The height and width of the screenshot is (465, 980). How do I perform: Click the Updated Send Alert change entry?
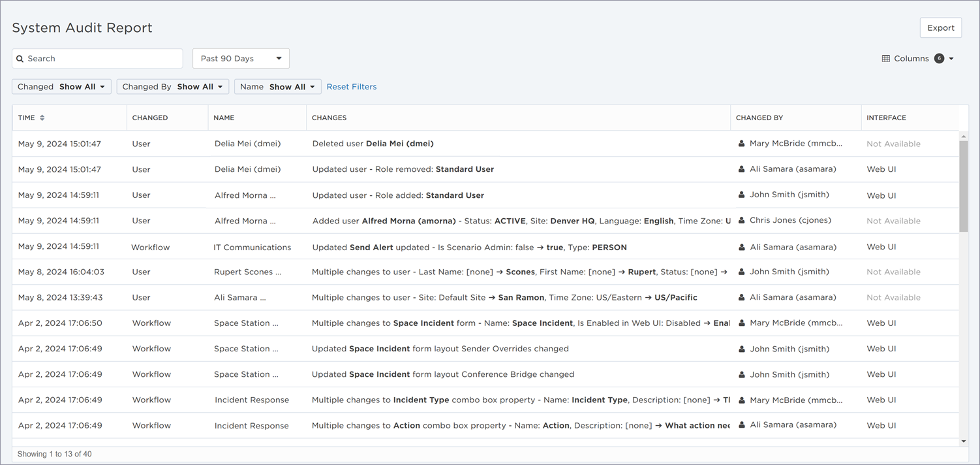point(470,248)
